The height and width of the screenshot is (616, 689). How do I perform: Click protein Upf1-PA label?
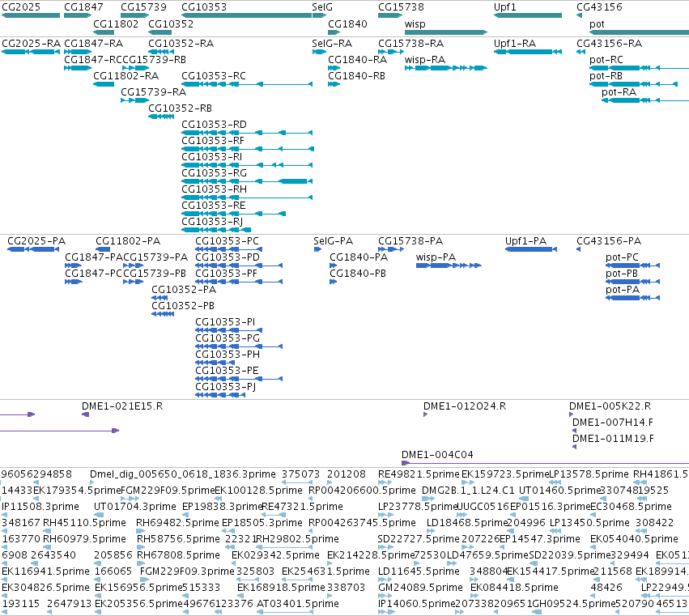pos(526,241)
